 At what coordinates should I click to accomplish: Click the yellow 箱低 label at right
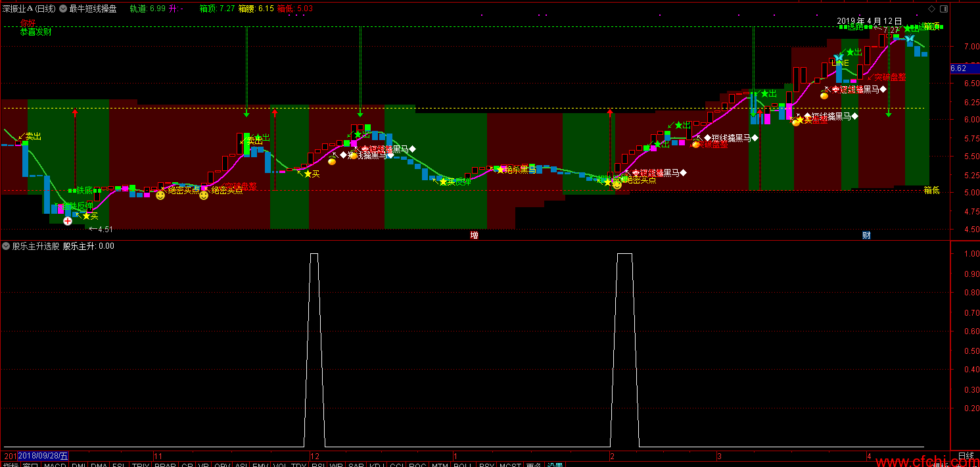[x=932, y=190]
